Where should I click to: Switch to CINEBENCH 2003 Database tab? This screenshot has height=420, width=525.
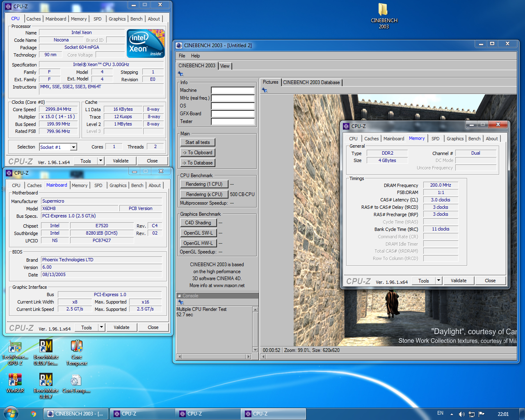click(x=311, y=82)
